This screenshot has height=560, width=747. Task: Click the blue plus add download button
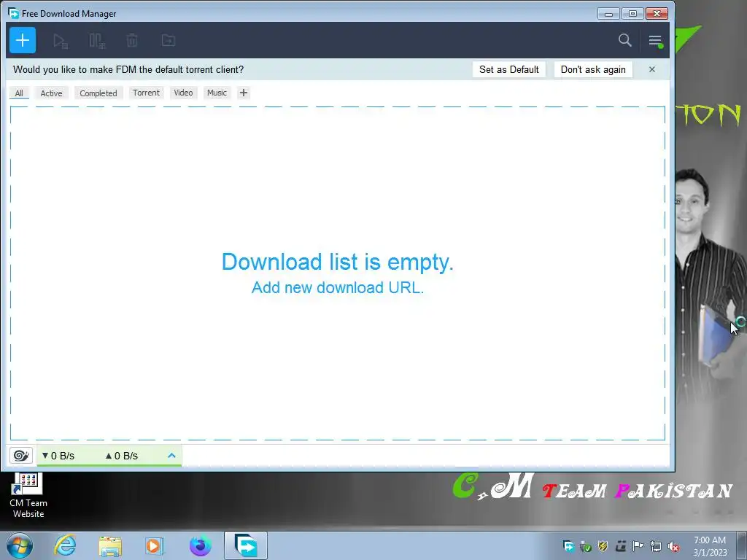(x=23, y=41)
